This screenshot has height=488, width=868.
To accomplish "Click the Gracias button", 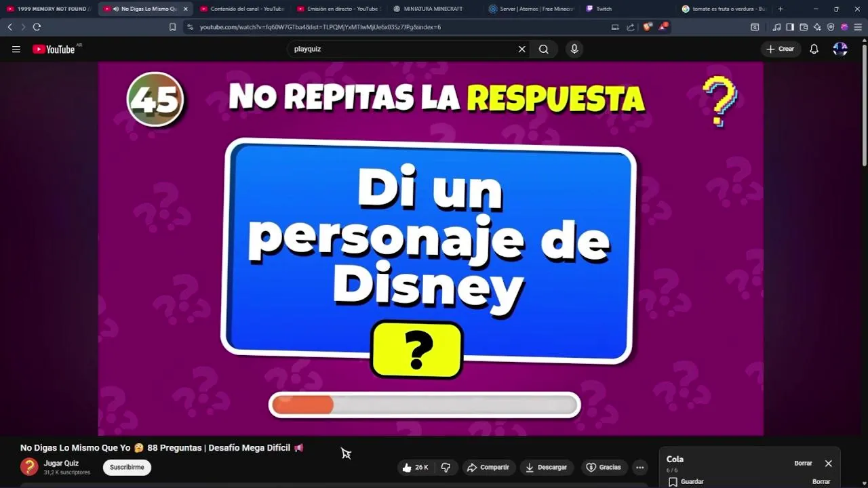I will (x=604, y=467).
